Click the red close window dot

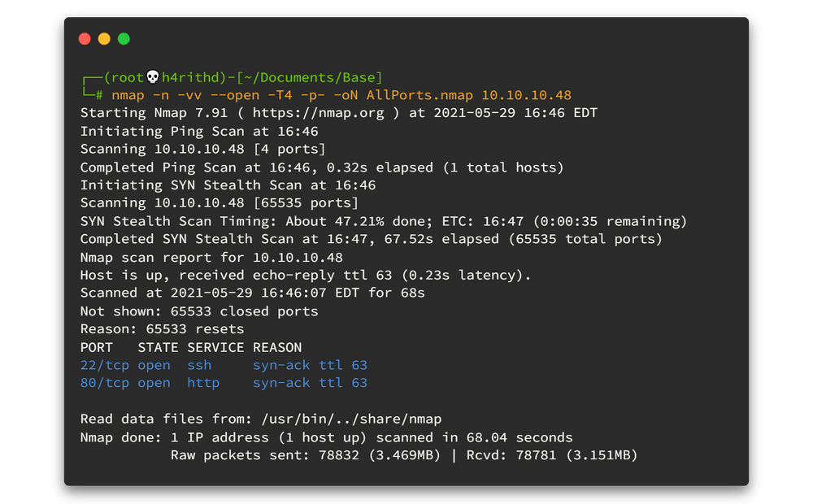click(x=85, y=39)
